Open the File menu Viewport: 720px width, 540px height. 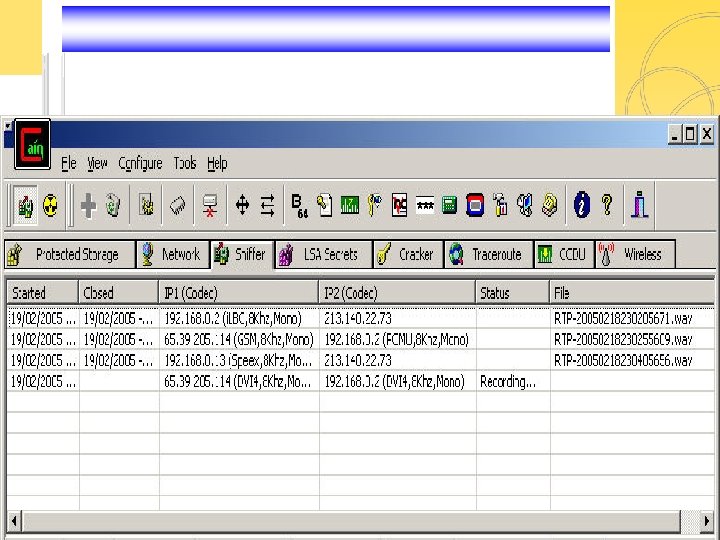[x=68, y=163]
